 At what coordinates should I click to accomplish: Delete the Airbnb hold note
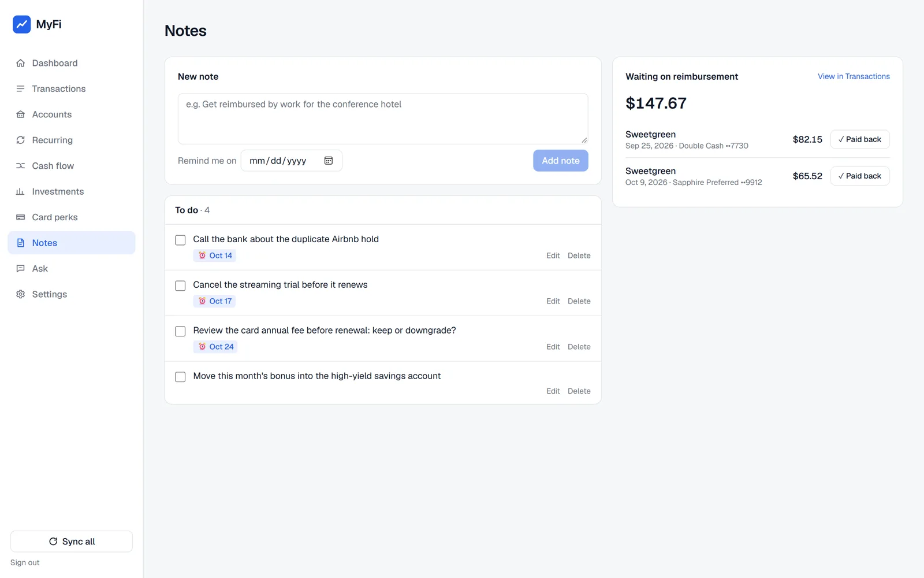point(579,255)
